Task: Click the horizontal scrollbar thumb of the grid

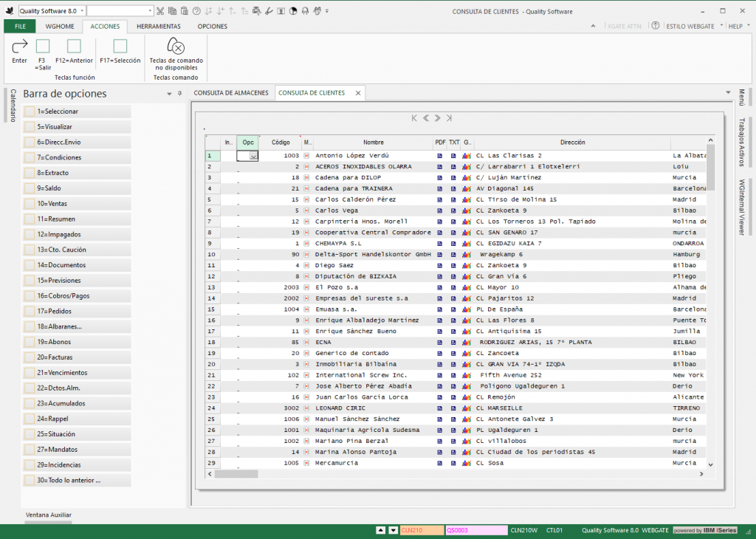Action: coord(236,475)
